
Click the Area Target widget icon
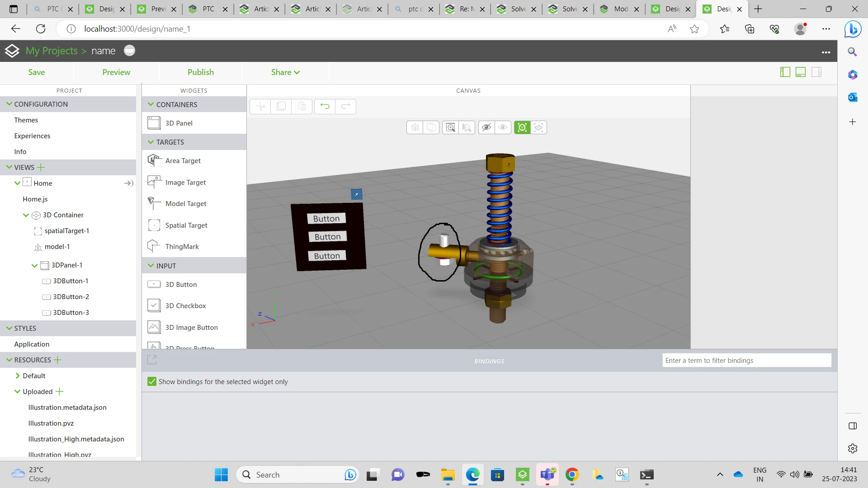coord(154,160)
